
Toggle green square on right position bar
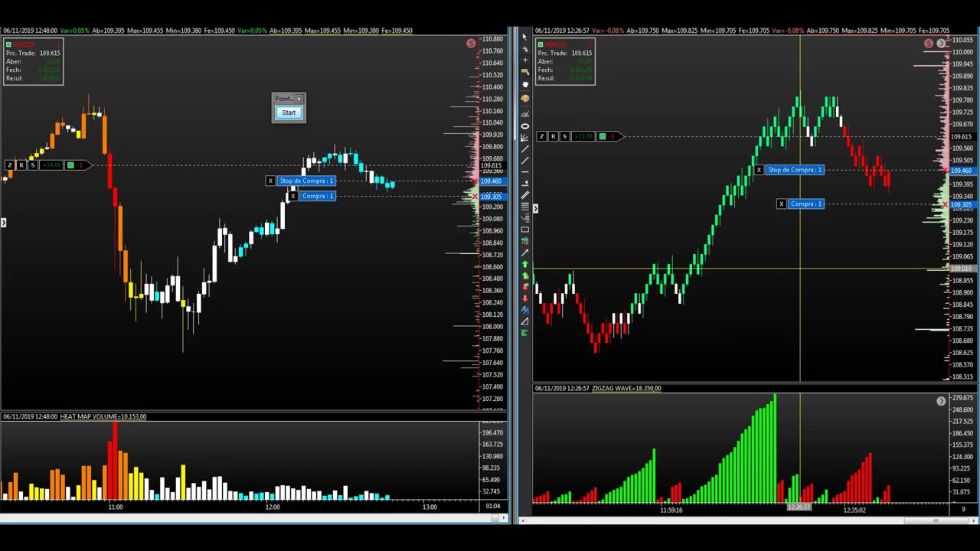point(603,136)
